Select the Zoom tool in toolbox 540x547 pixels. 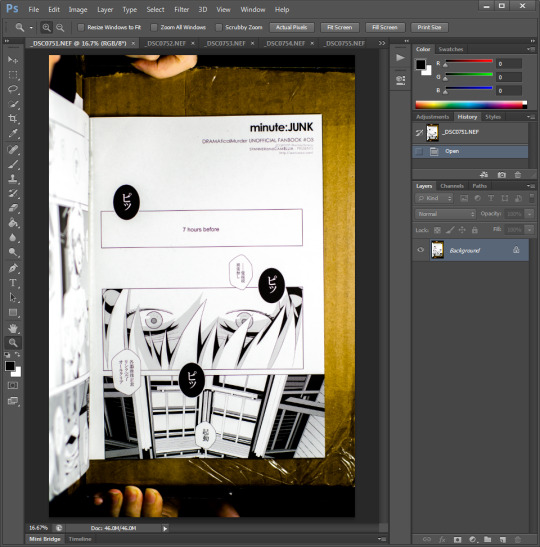[x=13, y=343]
